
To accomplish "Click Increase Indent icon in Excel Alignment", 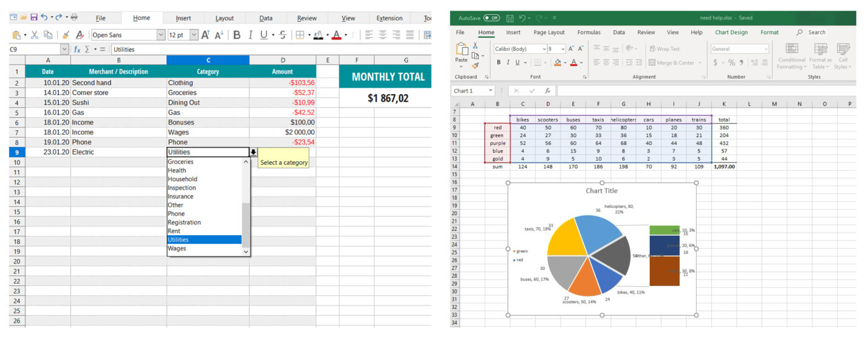I will [x=639, y=63].
